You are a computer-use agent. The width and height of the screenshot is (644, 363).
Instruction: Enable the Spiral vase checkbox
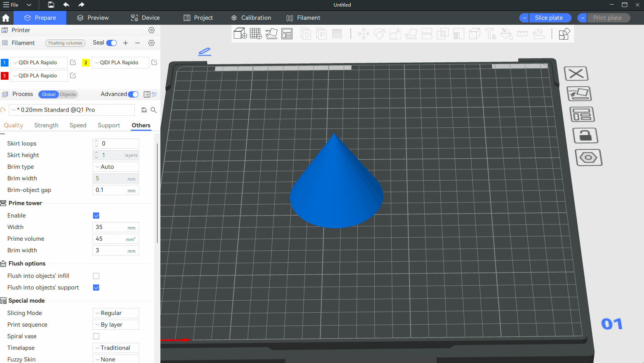pyautogui.click(x=96, y=336)
